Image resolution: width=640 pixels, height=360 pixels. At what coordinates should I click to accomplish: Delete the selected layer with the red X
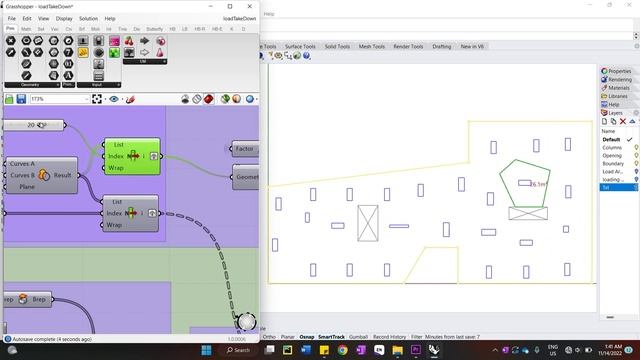623,122
